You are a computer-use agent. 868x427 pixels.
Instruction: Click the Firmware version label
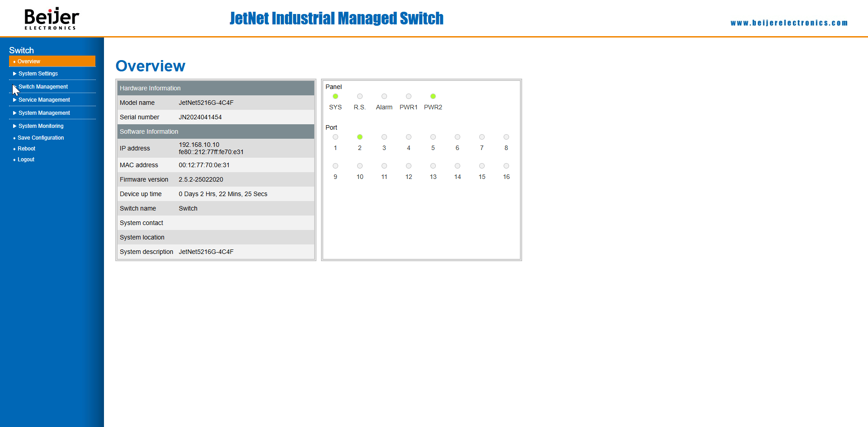[144, 179]
